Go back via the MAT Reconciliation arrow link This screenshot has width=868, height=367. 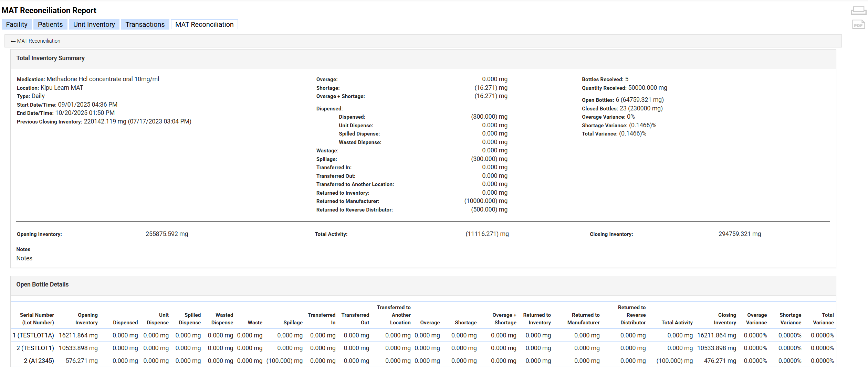35,41
